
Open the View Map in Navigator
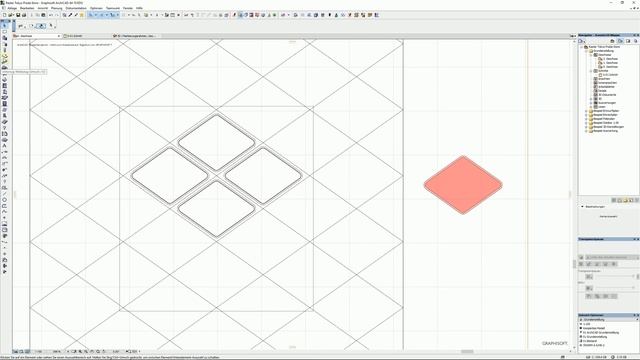[x=620, y=41]
